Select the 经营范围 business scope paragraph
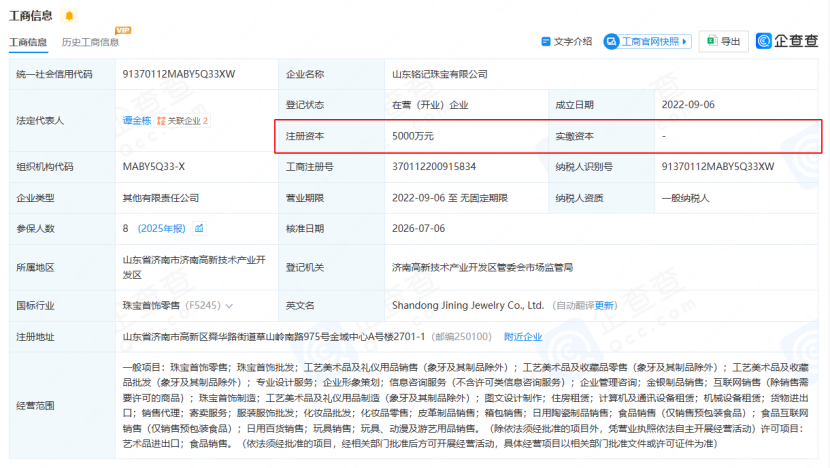The image size is (830, 468). (466, 406)
